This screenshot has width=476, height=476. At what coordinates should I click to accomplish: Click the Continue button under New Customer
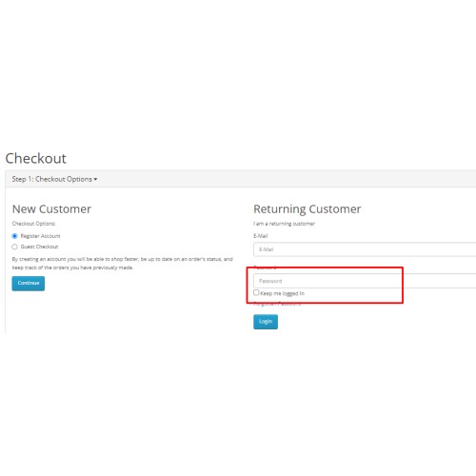coord(29,283)
